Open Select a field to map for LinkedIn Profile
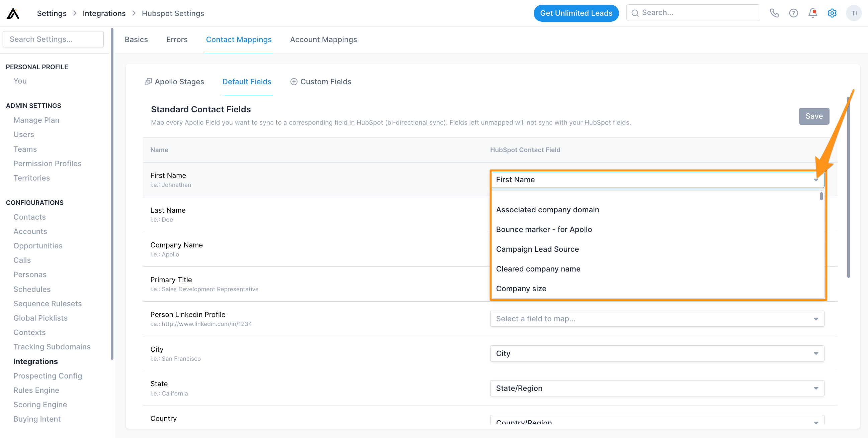 click(657, 319)
